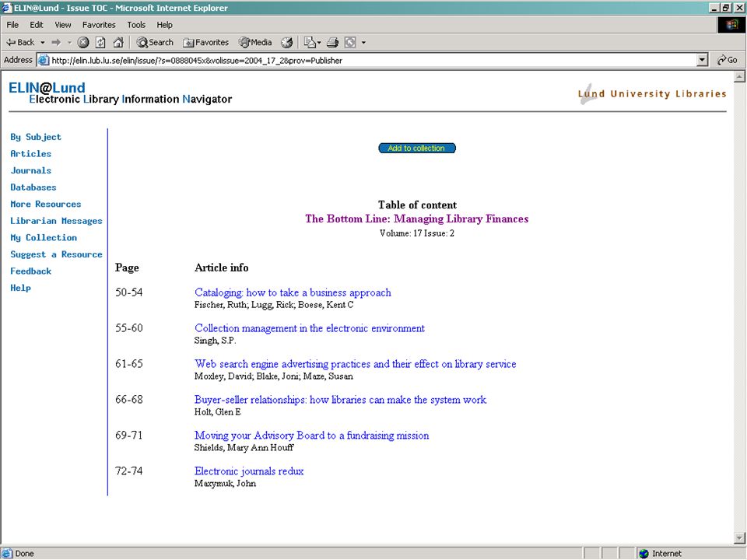Open Articles sidebar link
Screen dimensions: 747x560
[x=30, y=154]
